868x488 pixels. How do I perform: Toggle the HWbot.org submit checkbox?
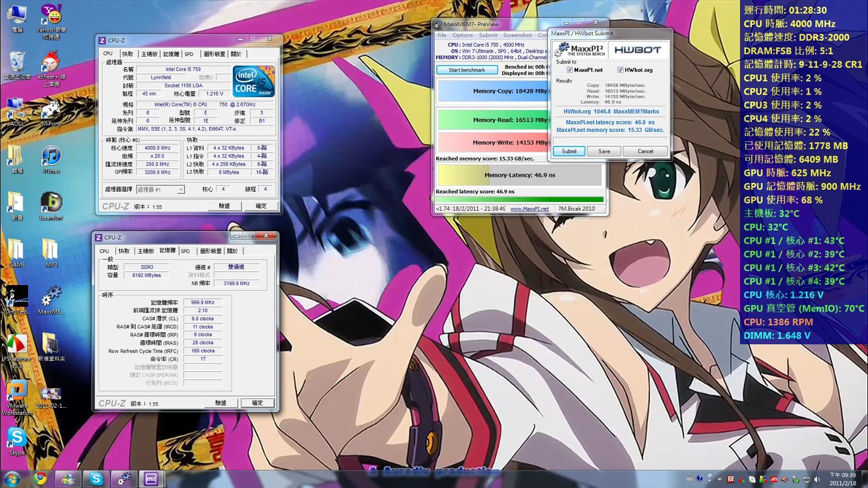pyautogui.click(x=620, y=70)
